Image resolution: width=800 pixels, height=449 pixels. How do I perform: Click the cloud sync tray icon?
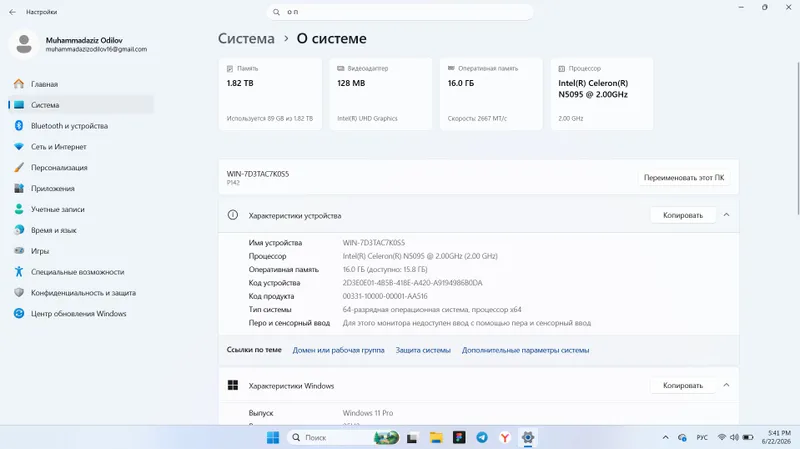[682, 437]
